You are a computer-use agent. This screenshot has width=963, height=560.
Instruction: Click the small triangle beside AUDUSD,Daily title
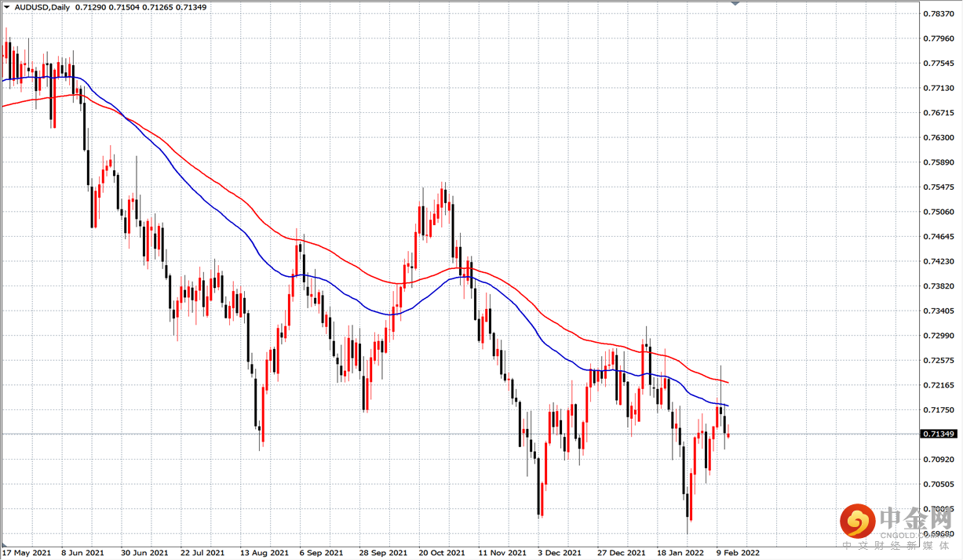(x=7, y=7)
